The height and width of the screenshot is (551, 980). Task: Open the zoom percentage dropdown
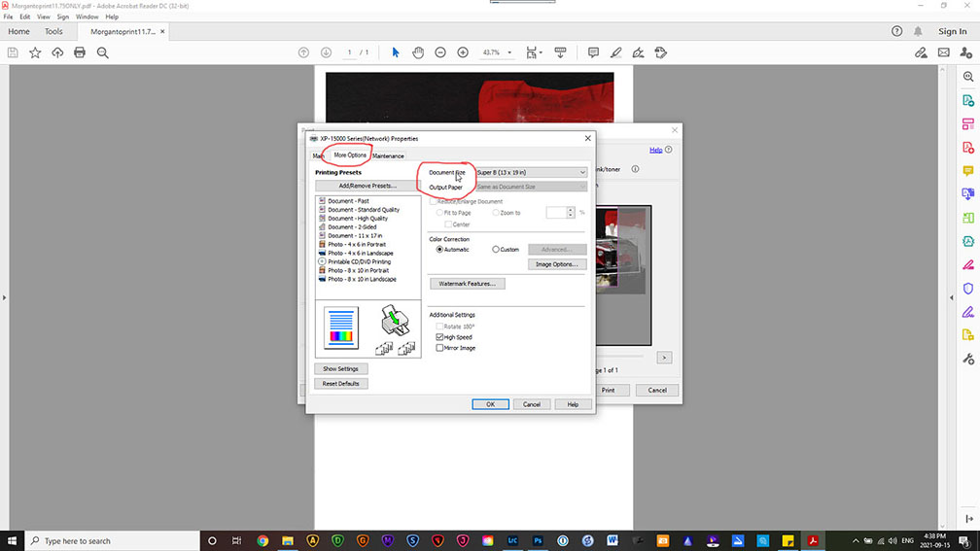tap(509, 52)
